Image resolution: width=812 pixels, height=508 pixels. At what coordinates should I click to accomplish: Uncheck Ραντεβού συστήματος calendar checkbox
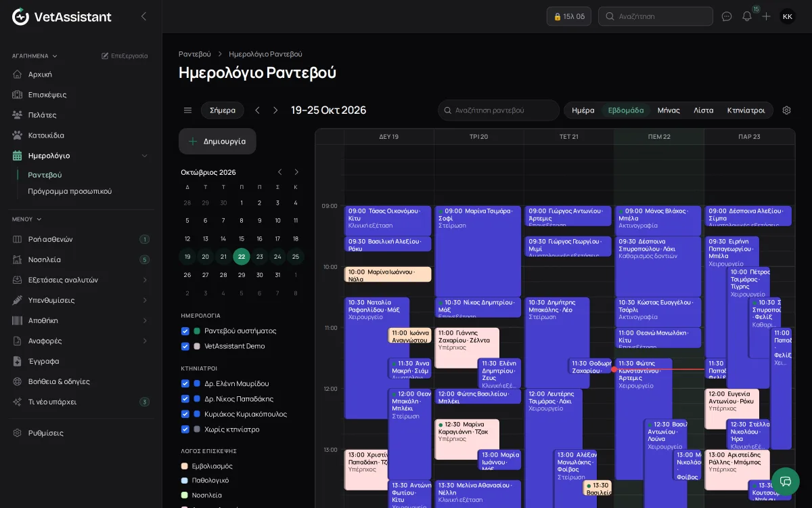185,331
